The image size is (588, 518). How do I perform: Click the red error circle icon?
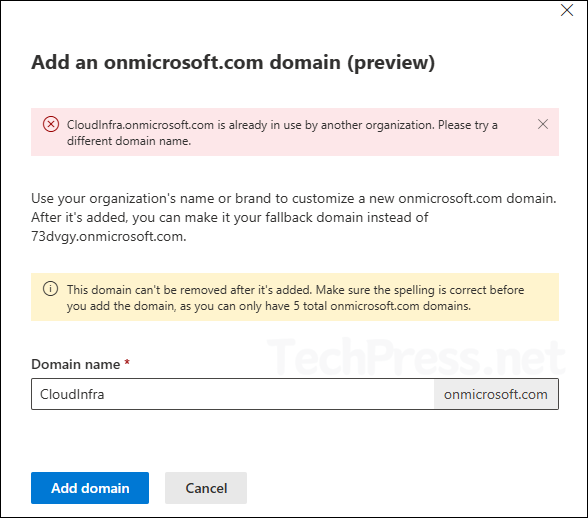(x=51, y=124)
